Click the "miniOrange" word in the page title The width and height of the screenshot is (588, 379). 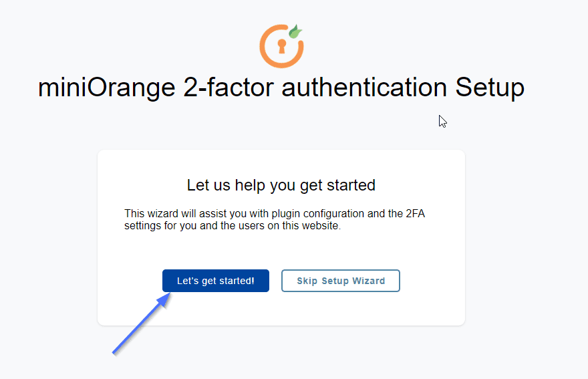click(x=107, y=88)
